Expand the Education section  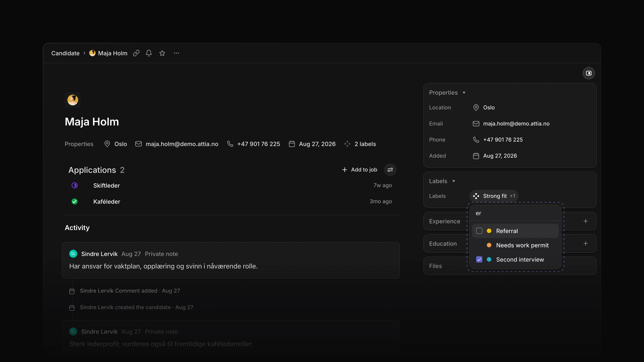[x=443, y=244]
